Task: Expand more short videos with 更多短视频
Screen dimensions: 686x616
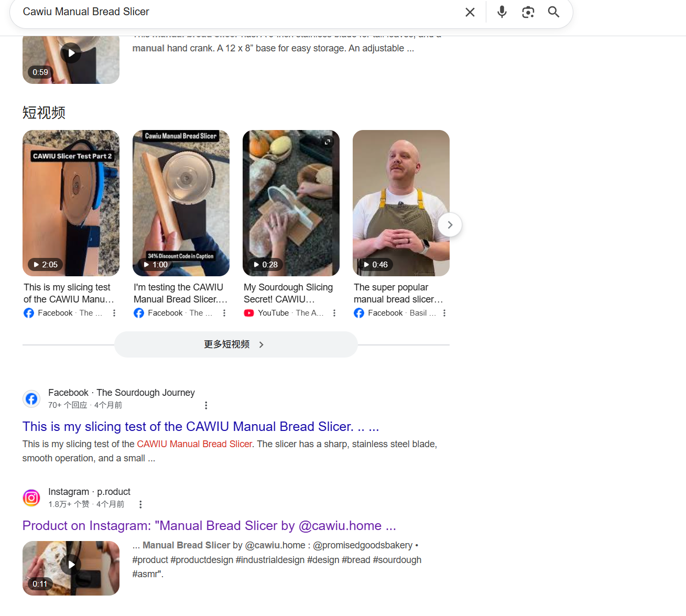Action: [236, 344]
